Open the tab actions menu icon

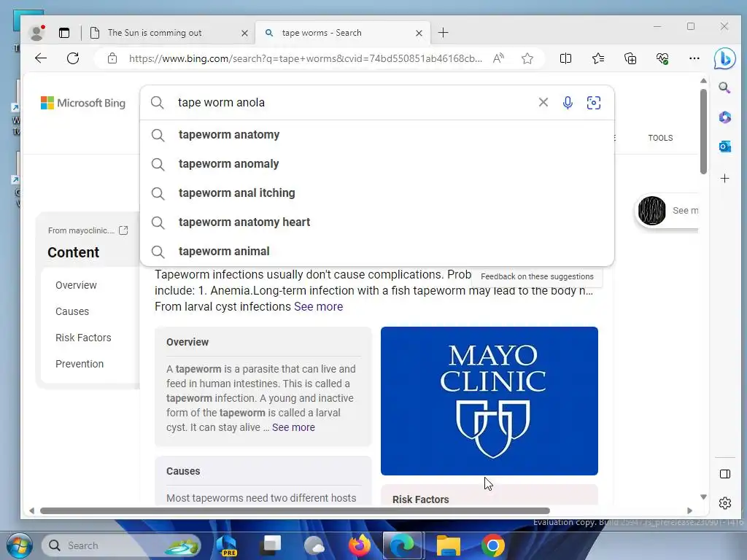[x=64, y=33]
